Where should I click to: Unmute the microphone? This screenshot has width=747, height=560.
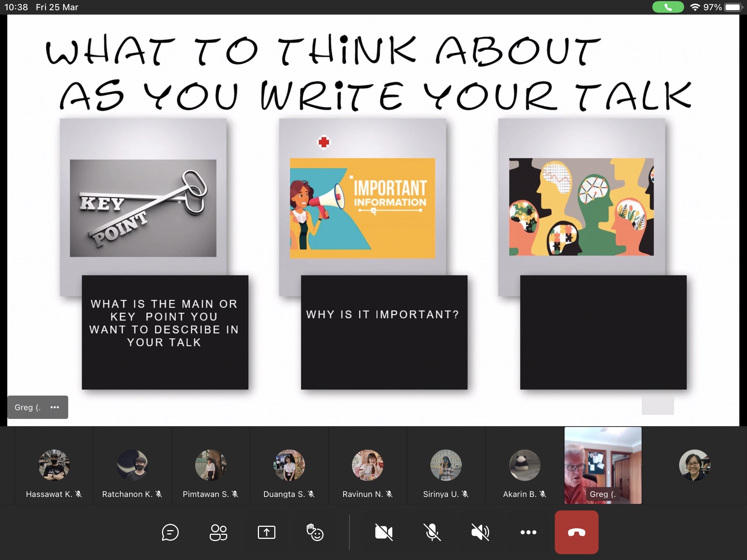point(432,532)
